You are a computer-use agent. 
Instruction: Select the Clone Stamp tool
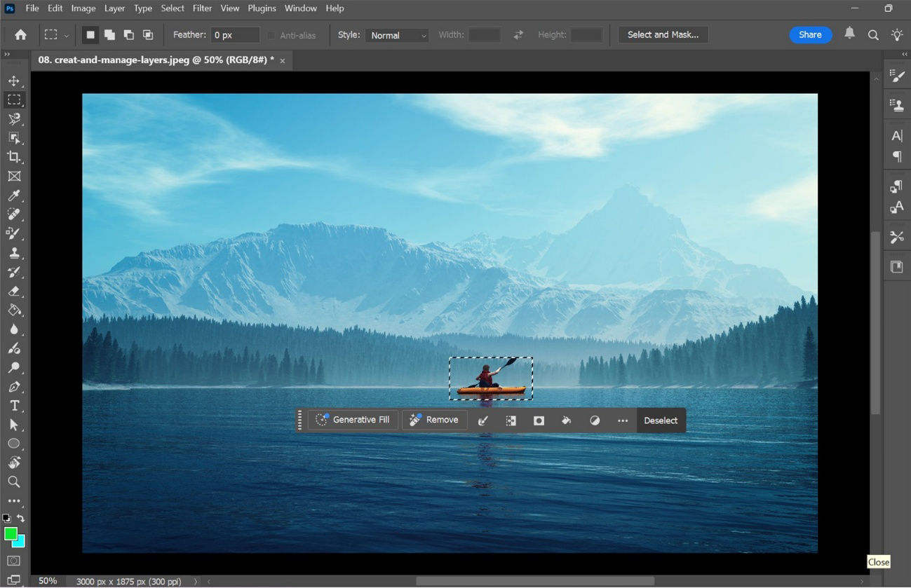click(14, 253)
